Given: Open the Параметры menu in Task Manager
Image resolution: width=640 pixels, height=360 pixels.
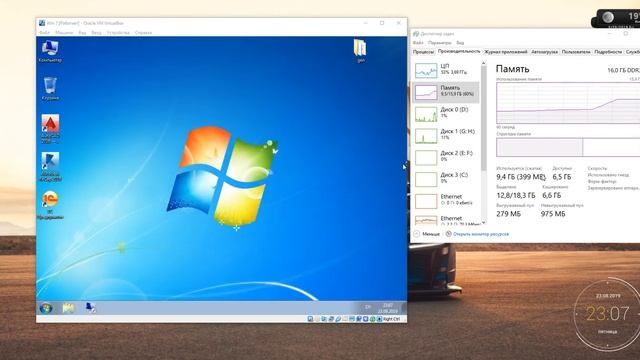Looking at the screenshot, I should 440,42.
